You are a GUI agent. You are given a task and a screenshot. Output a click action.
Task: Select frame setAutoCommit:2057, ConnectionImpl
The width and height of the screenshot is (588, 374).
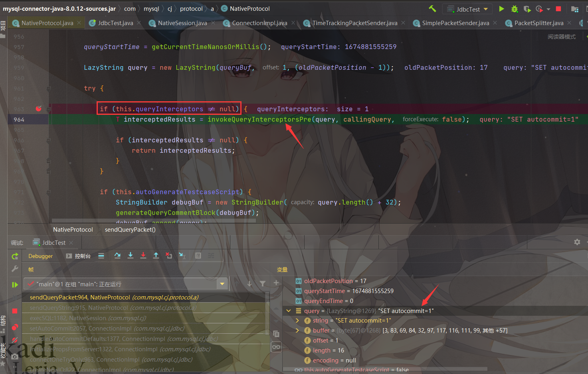(x=146, y=329)
